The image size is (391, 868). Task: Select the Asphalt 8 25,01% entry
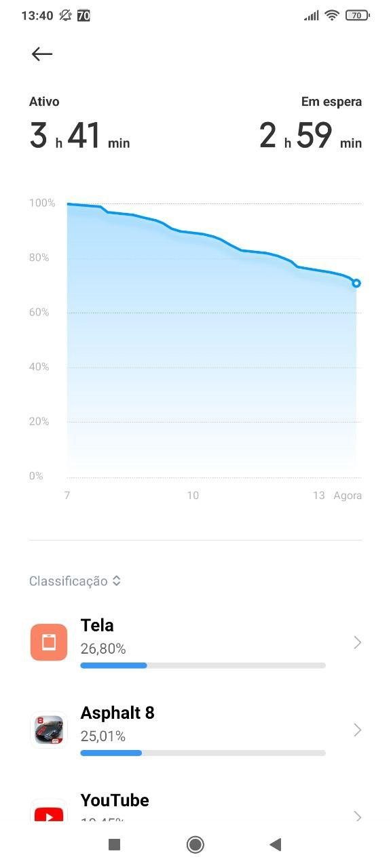[x=195, y=730]
